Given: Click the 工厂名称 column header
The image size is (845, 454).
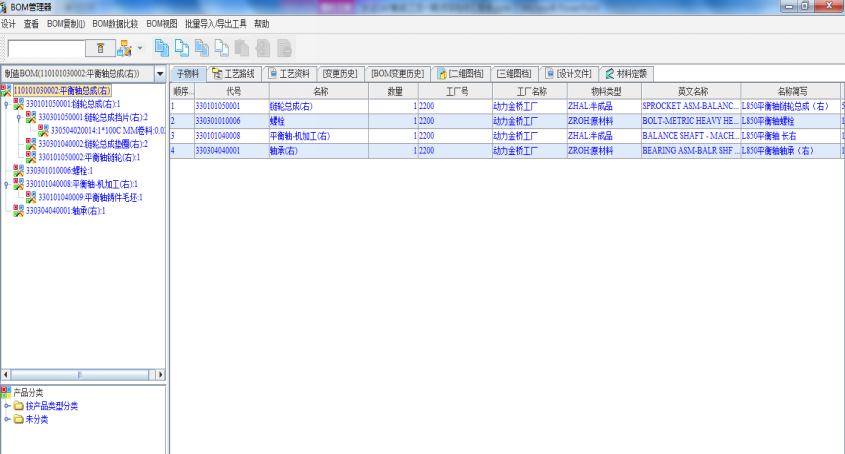Looking at the screenshot, I should point(530,91).
